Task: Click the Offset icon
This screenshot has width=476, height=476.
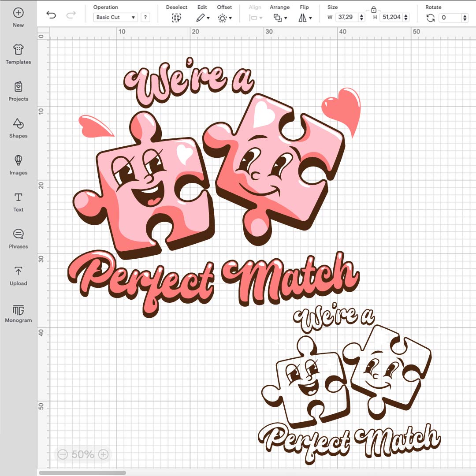Action: point(222,18)
